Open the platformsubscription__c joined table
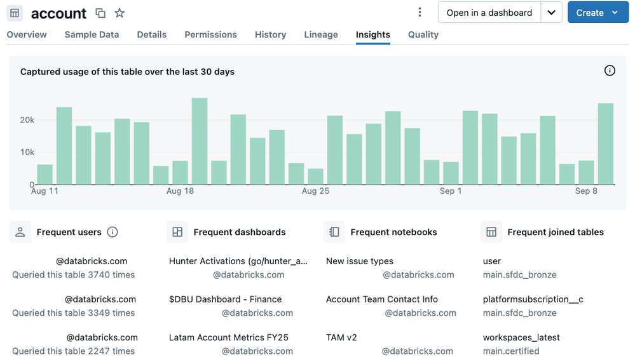The width and height of the screenshot is (635, 364). click(533, 299)
